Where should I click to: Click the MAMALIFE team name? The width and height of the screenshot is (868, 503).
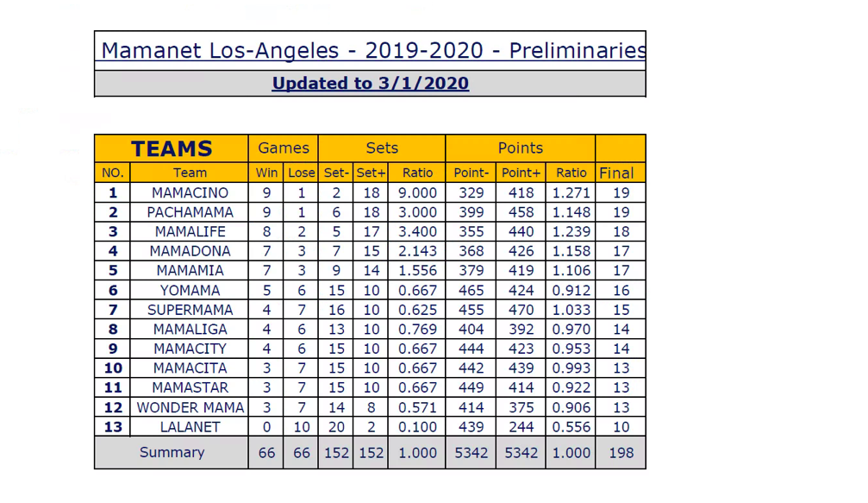coord(190,231)
